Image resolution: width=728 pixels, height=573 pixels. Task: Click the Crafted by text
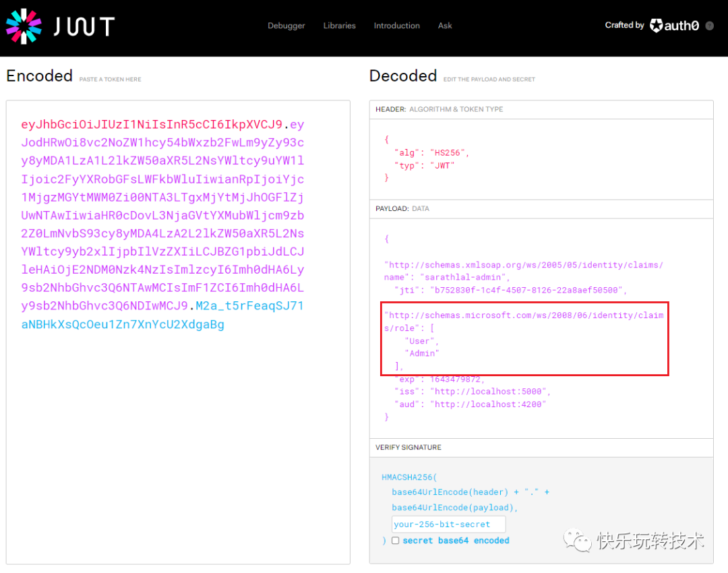coord(624,25)
